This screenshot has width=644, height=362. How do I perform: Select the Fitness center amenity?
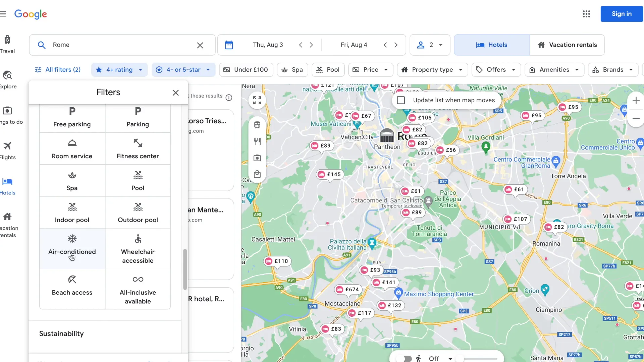[138, 149]
